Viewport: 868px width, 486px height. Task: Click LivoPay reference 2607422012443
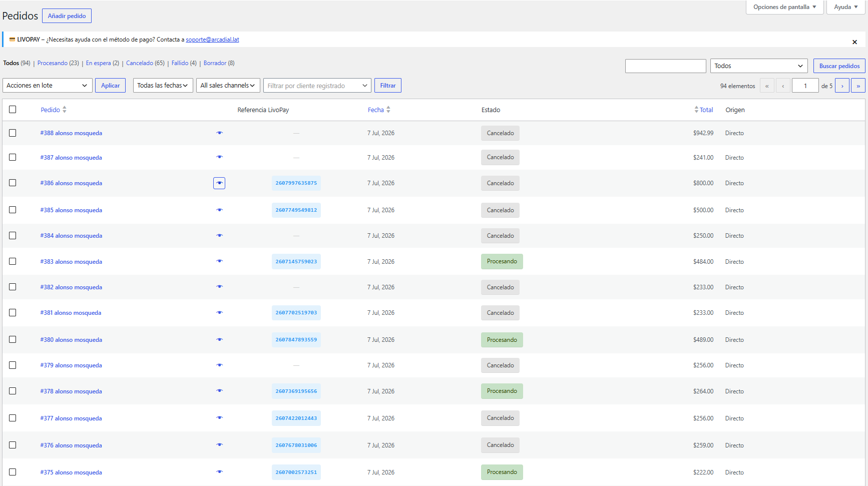click(296, 418)
